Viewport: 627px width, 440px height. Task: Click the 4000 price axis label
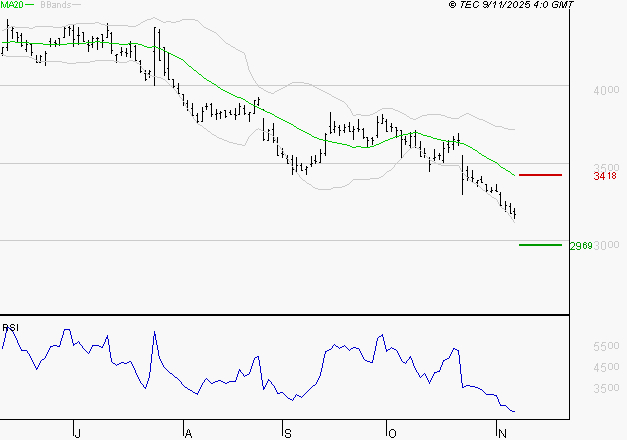[606, 90]
